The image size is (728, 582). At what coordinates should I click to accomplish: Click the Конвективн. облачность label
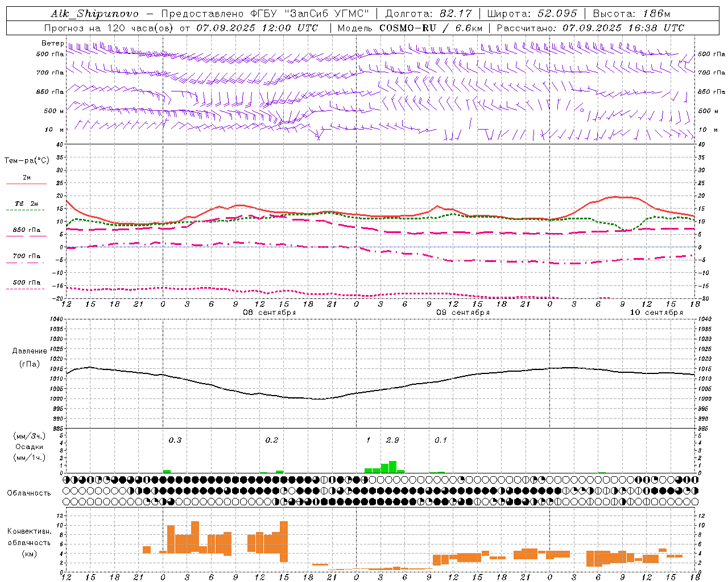pyautogui.click(x=29, y=537)
